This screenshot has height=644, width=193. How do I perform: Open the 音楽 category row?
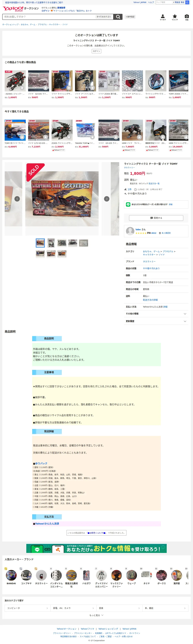coord(119,608)
